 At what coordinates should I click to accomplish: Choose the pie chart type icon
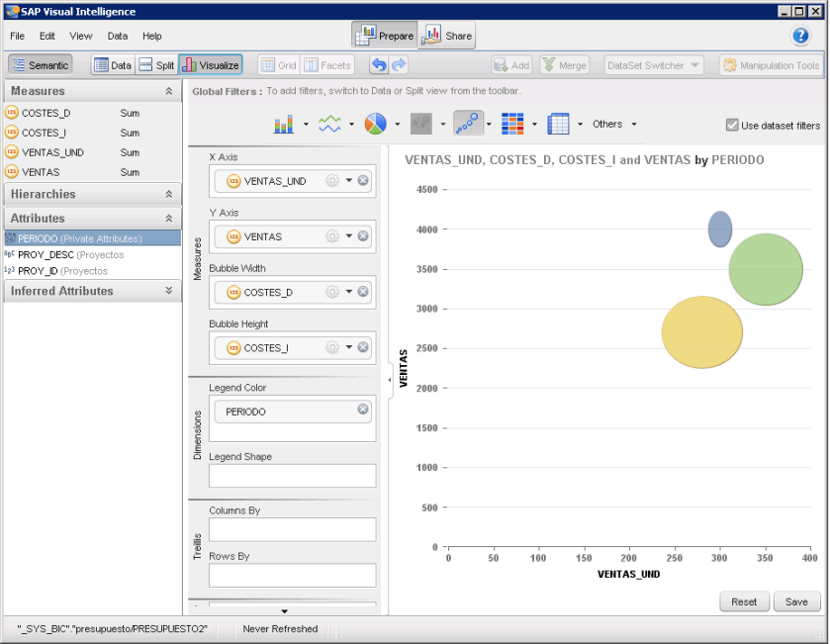click(375, 124)
